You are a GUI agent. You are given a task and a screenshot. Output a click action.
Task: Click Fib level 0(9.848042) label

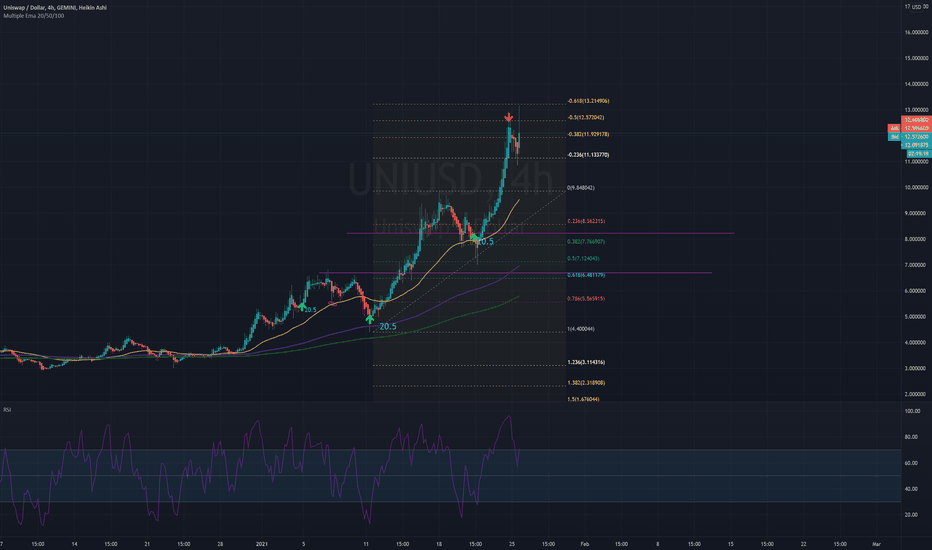click(581, 188)
